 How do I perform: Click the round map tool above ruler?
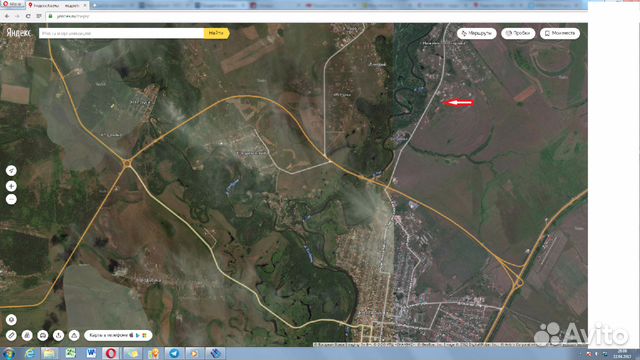[11, 320]
